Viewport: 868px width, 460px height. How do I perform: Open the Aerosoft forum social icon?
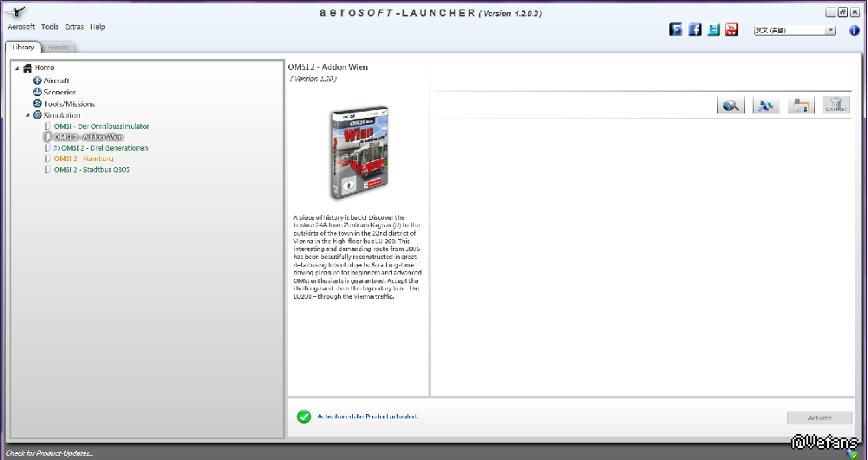coord(675,29)
